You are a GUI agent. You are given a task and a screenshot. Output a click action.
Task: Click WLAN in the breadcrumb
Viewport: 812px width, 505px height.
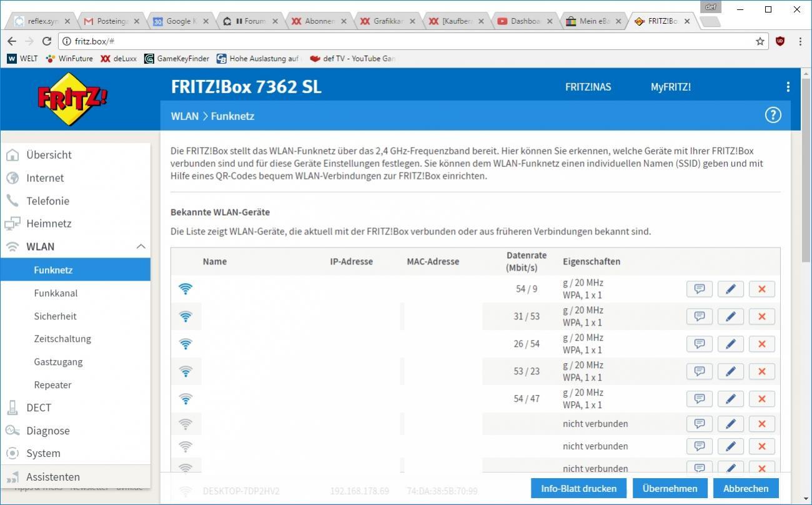pos(184,116)
